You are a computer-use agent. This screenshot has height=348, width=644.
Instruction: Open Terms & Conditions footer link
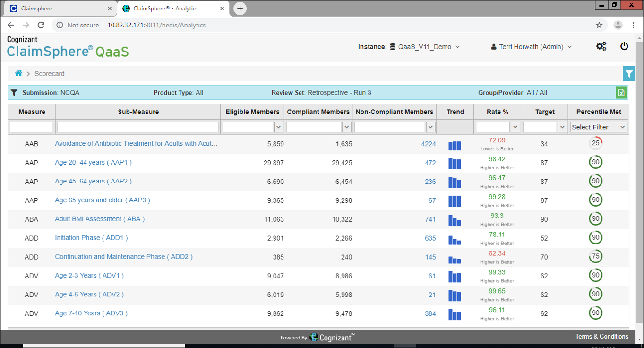point(602,336)
